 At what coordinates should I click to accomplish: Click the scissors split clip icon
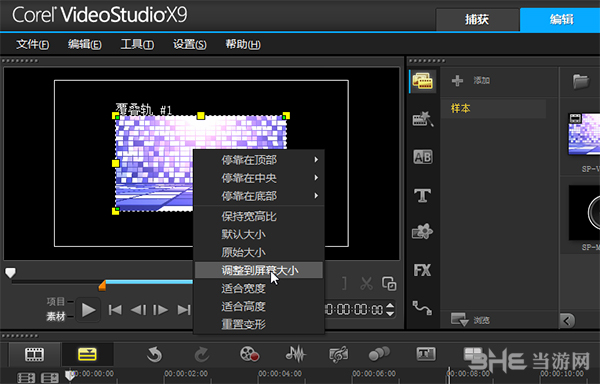366,283
